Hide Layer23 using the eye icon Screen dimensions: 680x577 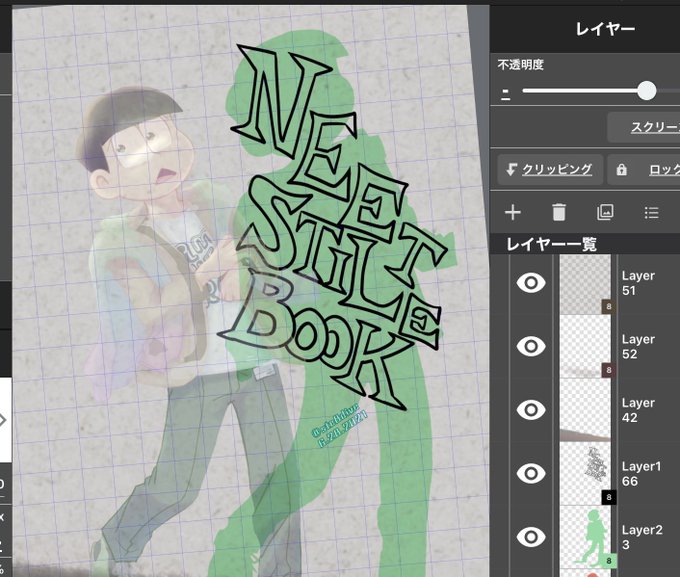coord(531,537)
